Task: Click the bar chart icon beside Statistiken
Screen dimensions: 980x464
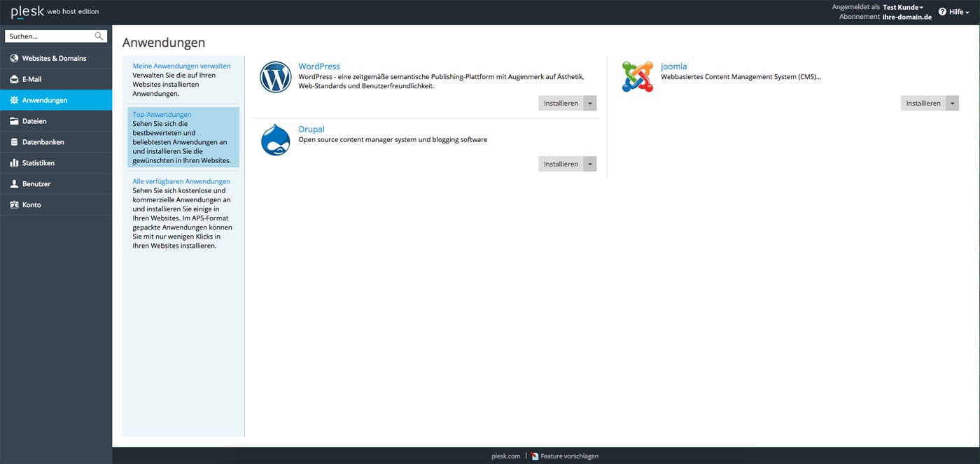Action: [14, 163]
